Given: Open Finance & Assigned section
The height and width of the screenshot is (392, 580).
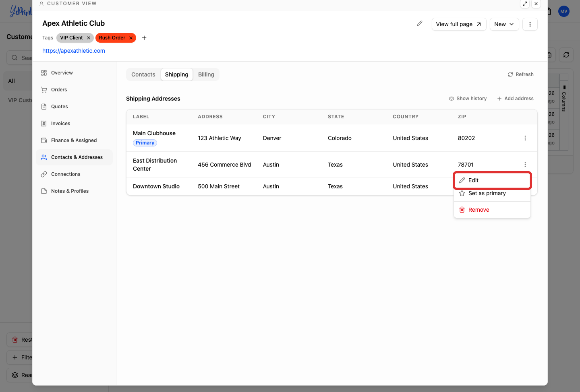Looking at the screenshot, I should click(74, 140).
